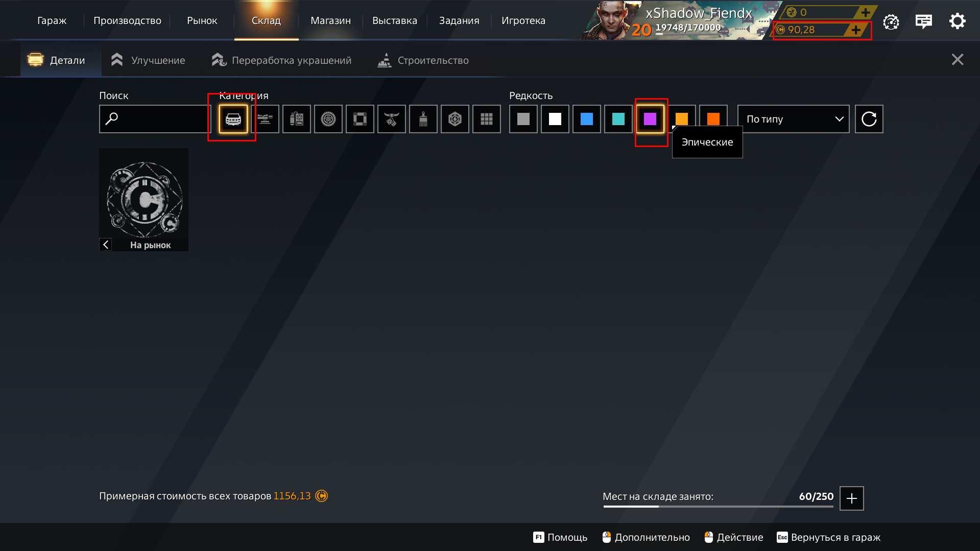
Task: Open Выставка menu
Action: [395, 21]
